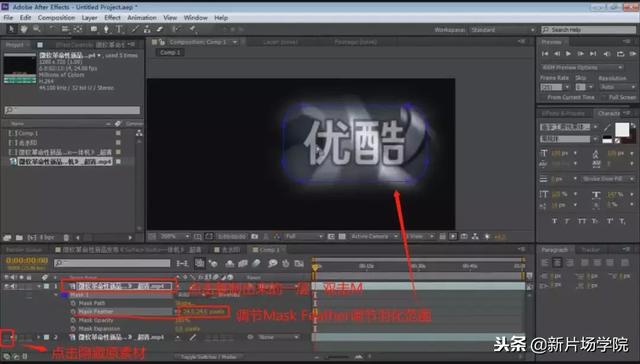Screen dimensions: 640x364
Task: Open the Active Camera dropdown
Action: pos(374,236)
